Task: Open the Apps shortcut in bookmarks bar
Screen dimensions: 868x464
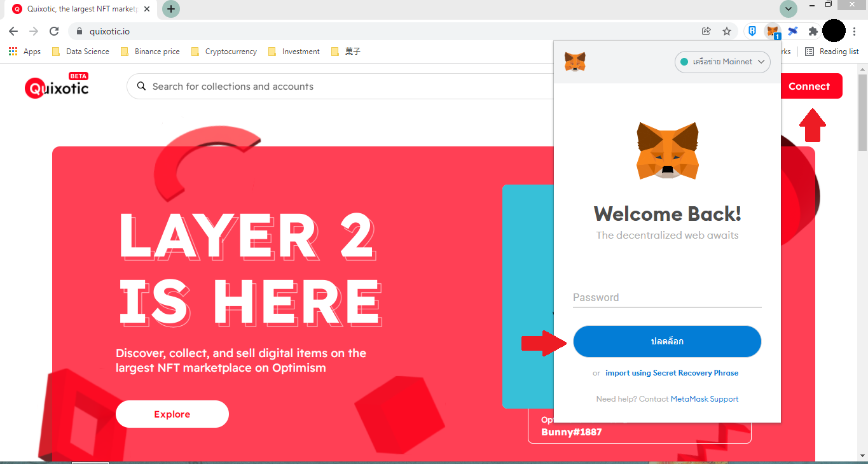Action: point(25,52)
